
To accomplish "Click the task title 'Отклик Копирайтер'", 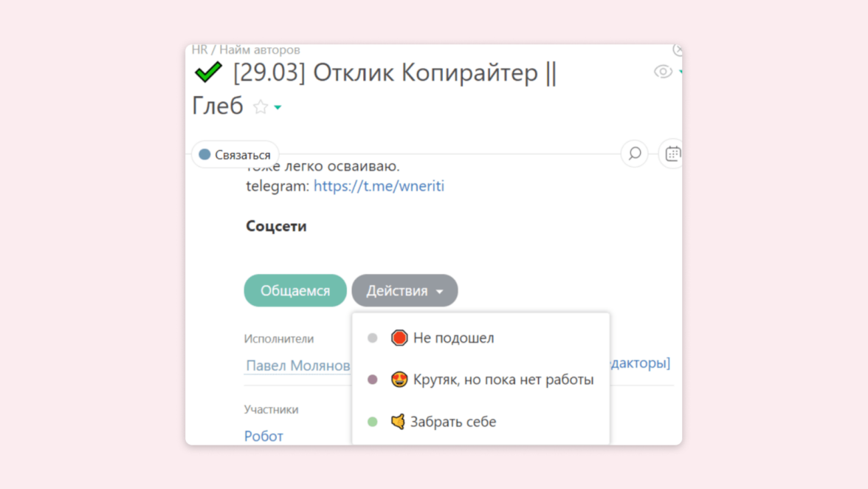I will click(394, 73).
